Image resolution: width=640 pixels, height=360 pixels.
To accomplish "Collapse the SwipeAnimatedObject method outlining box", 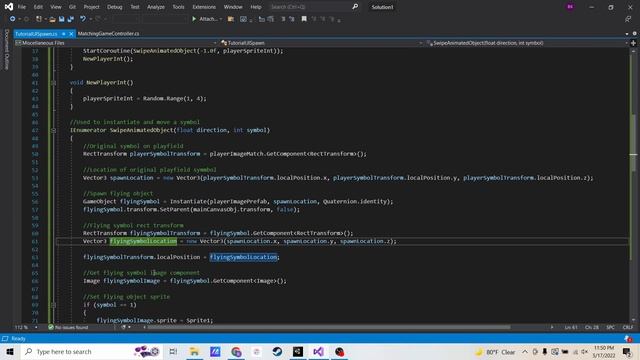I will tap(53, 130).
